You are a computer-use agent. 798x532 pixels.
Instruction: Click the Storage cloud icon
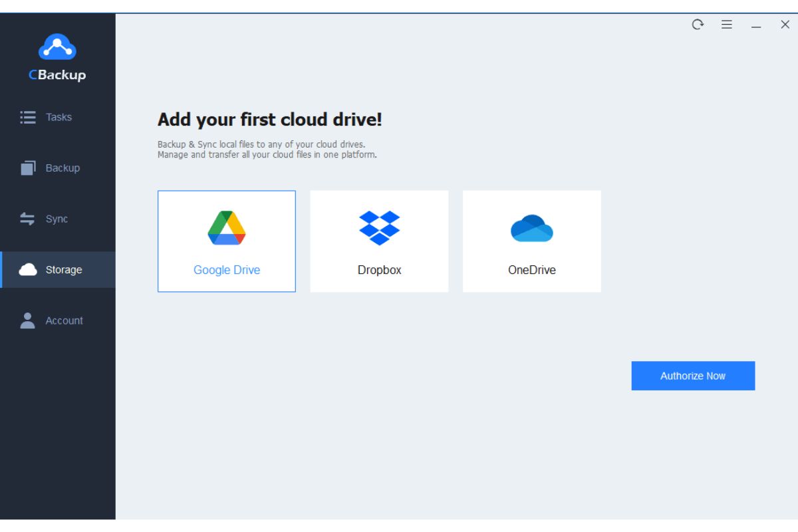click(x=28, y=269)
